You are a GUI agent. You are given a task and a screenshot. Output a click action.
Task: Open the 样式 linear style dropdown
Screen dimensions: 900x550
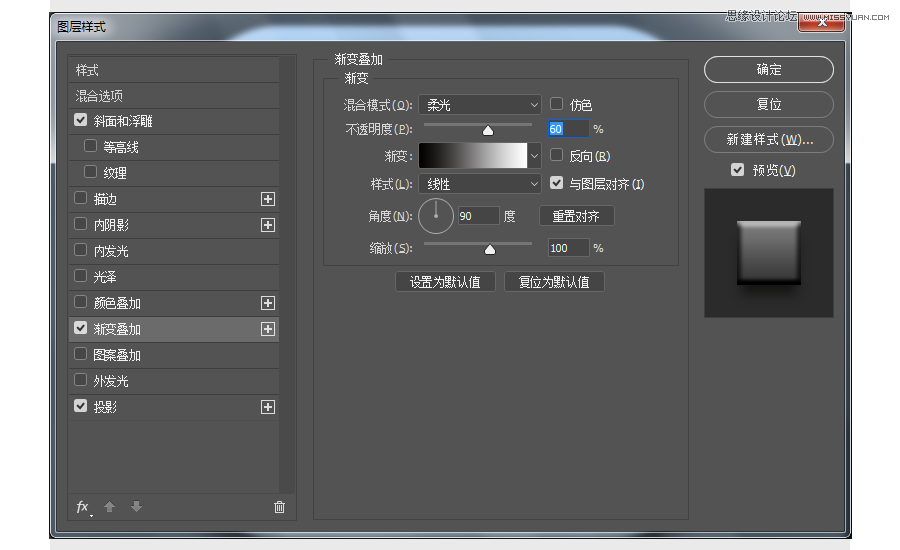[x=480, y=184]
